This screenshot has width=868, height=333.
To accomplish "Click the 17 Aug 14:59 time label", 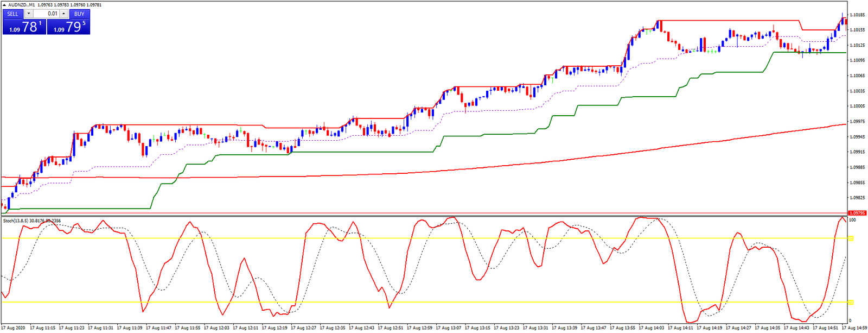I will 854,328.
